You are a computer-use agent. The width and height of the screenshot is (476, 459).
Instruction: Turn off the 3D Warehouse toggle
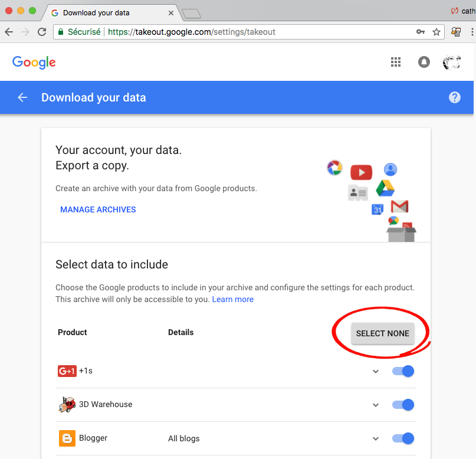(x=403, y=405)
